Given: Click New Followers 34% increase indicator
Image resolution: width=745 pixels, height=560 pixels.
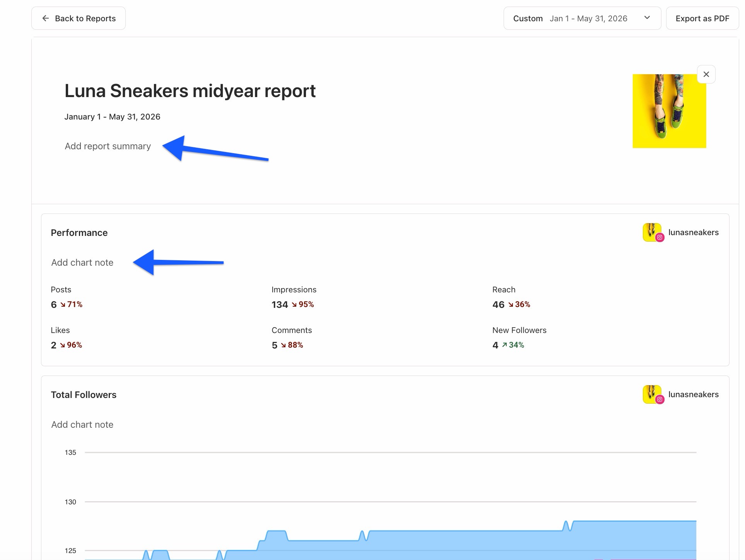Looking at the screenshot, I should click(513, 345).
